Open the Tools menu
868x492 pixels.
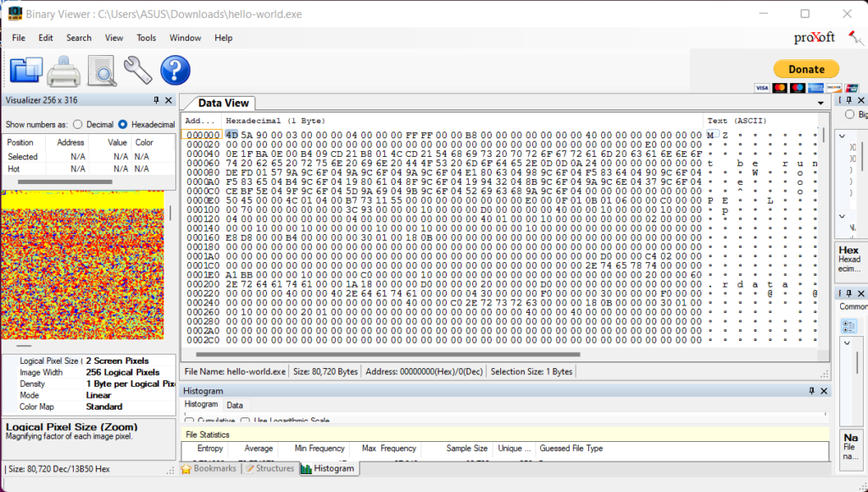(x=146, y=37)
